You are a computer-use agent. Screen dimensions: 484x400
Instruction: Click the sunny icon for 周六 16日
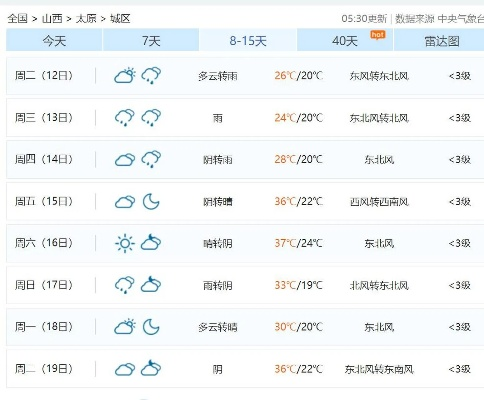pos(125,243)
